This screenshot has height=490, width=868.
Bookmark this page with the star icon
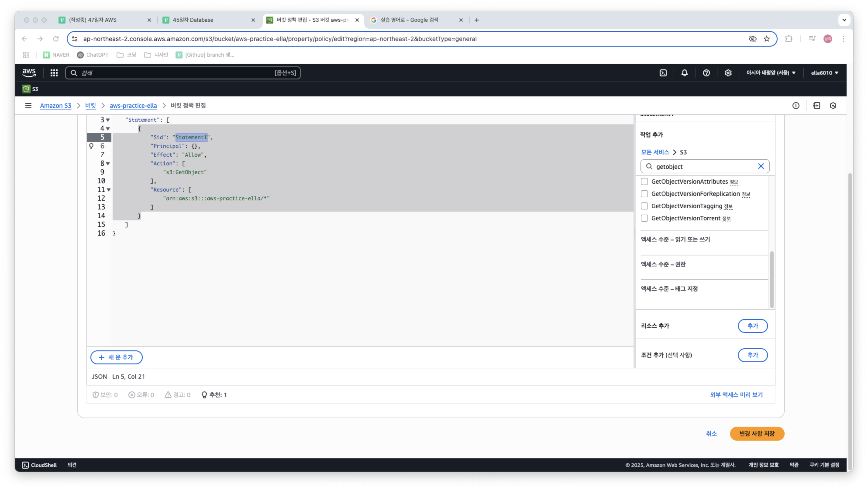(766, 39)
